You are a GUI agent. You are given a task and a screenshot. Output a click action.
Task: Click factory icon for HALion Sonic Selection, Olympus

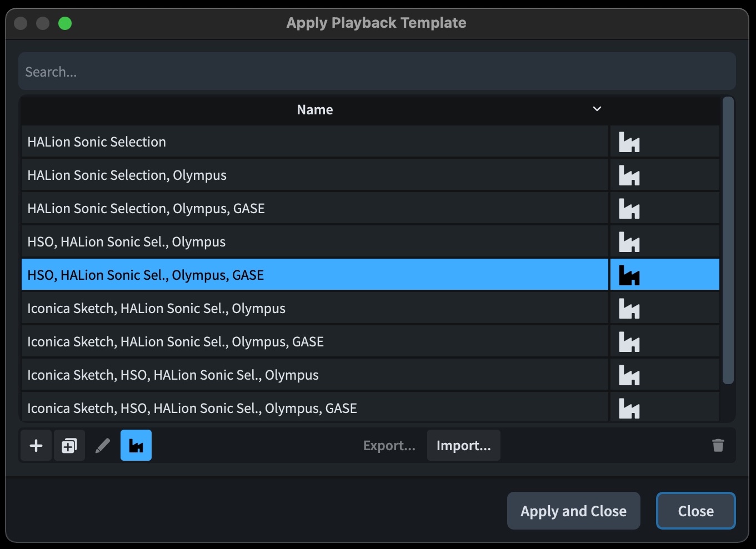(x=629, y=175)
